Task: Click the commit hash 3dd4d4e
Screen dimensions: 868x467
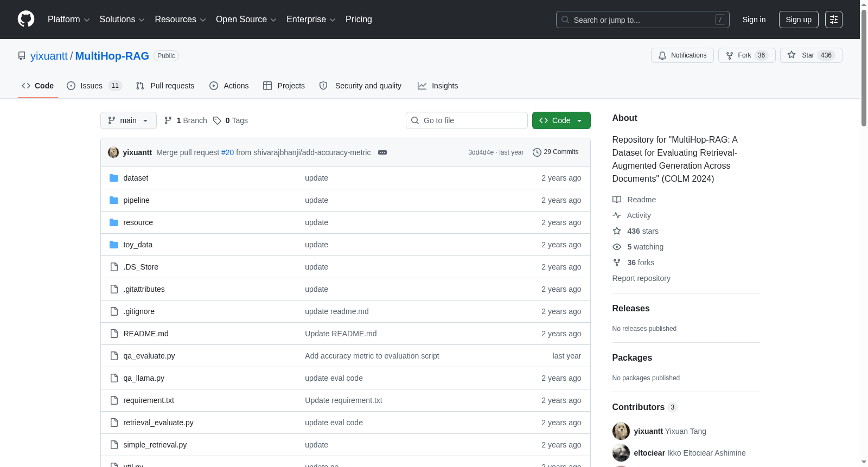Action: click(x=481, y=152)
